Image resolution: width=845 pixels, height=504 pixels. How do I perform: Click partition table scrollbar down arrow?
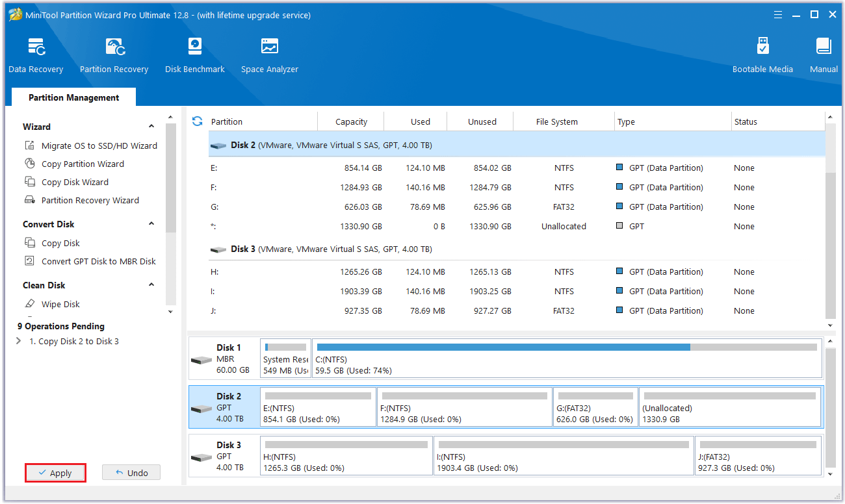[830, 325]
